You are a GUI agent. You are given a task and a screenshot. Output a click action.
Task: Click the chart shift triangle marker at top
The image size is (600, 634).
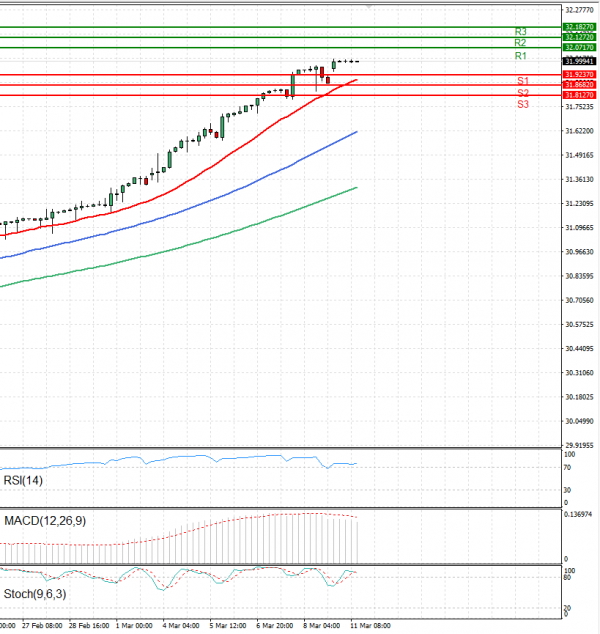pyautogui.click(x=367, y=5)
